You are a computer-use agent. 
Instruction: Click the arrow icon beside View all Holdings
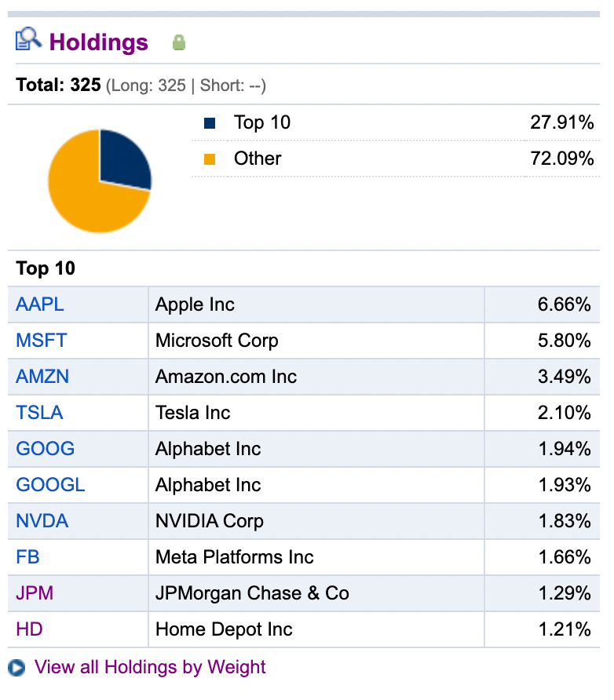click(16, 668)
